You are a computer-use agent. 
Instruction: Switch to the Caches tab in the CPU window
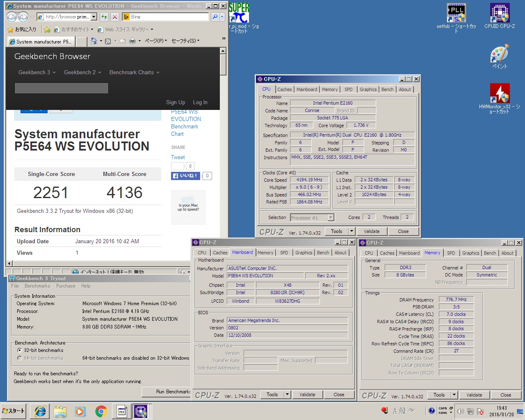click(x=284, y=89)
